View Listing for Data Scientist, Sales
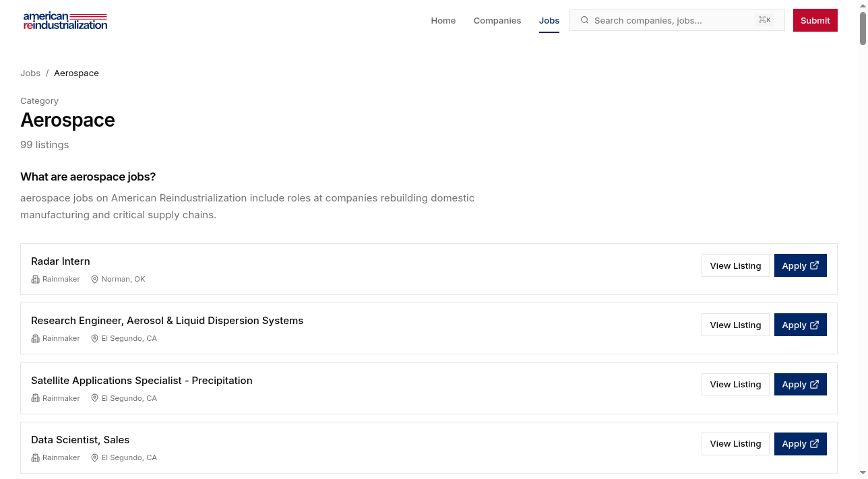Screen dimensions: 868x479 735,443
